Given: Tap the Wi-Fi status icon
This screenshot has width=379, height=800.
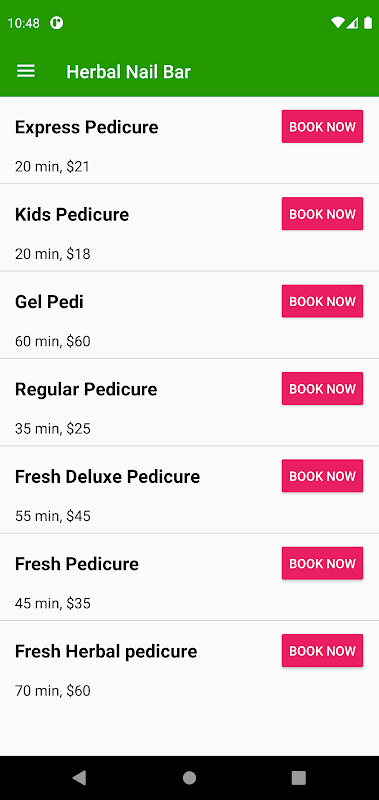Looking at the screenshot, I should (x=337, y=22).
